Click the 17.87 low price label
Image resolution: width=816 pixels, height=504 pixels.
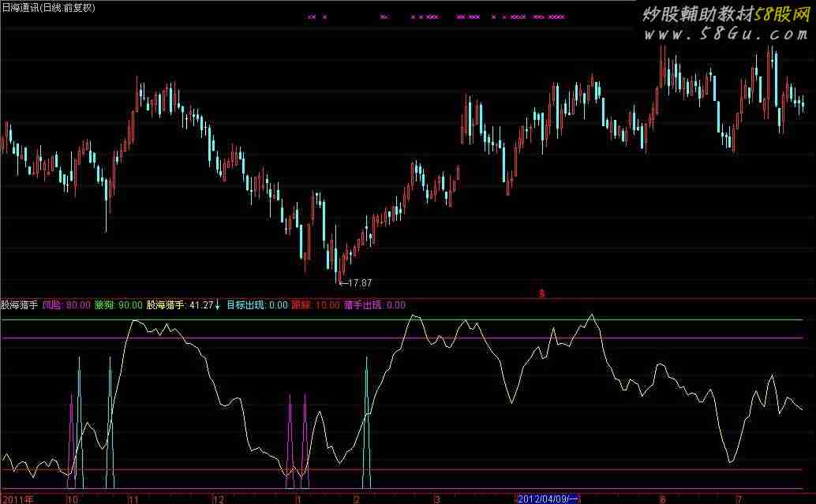(x=357, y=282)
